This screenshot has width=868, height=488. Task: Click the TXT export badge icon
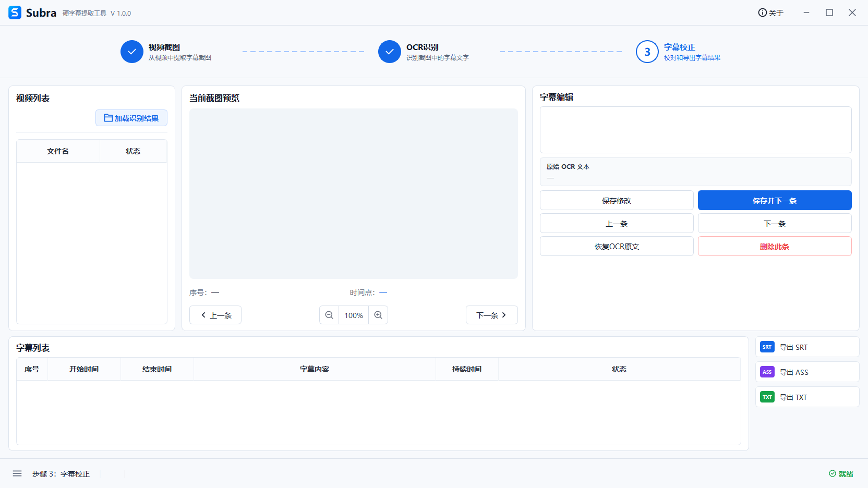767,397
